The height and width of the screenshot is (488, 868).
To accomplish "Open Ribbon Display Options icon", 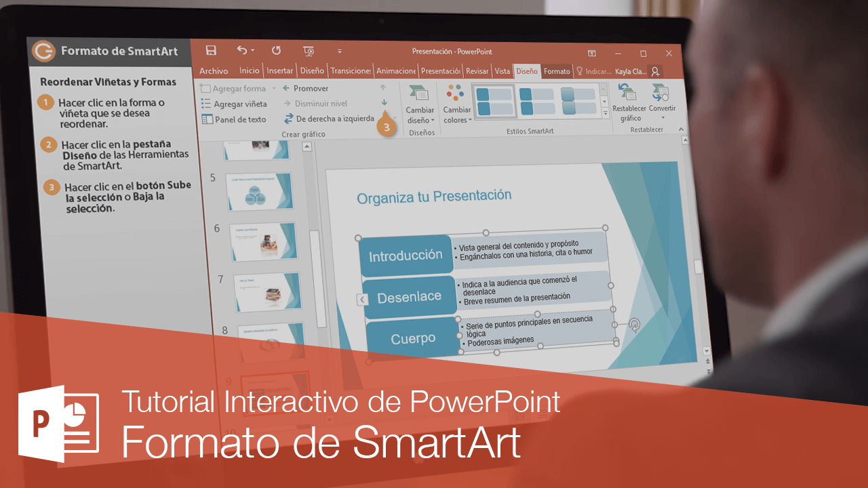I will coord(591,53).
